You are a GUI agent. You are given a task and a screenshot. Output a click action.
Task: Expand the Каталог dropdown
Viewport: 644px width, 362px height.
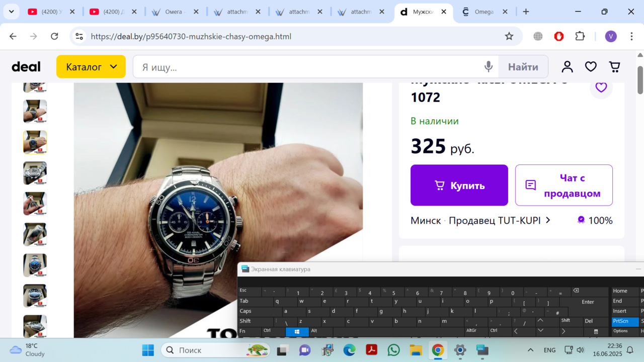click(91, 67)
